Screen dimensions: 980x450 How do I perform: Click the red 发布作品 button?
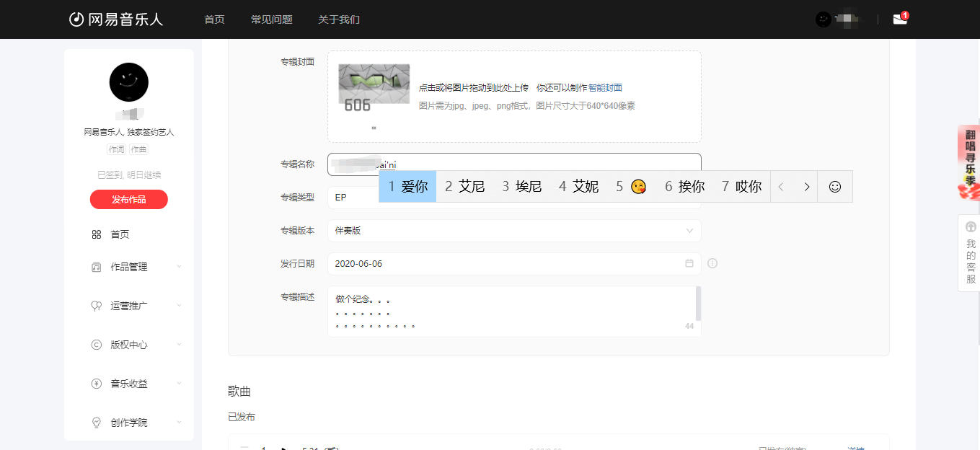click(x=128, y=200)
